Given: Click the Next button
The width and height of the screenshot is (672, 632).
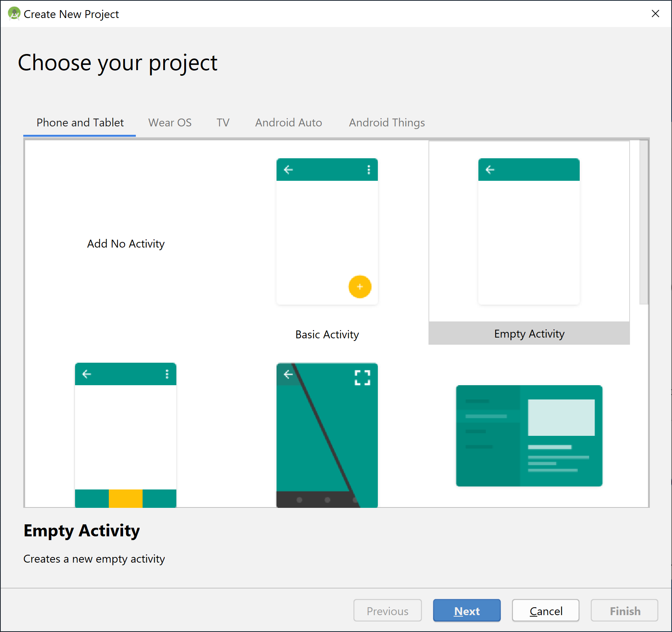Looking at the screenshot, I should [467, 611].
